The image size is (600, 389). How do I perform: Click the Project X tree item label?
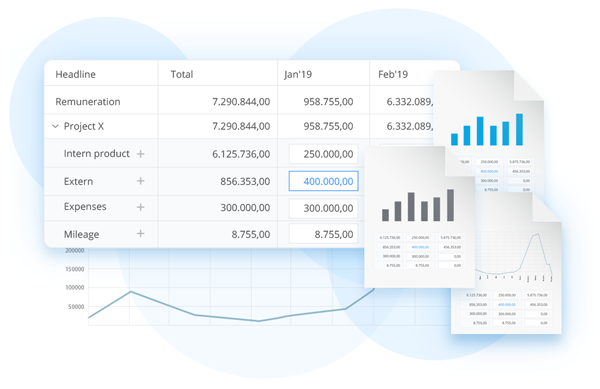[x=84, y=126]
